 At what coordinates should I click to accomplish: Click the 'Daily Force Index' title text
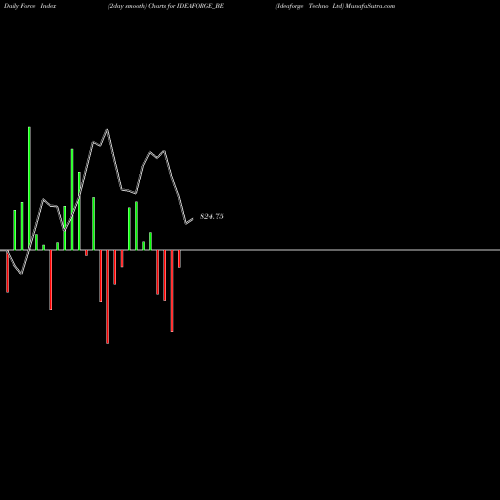[x=30, y=6]
